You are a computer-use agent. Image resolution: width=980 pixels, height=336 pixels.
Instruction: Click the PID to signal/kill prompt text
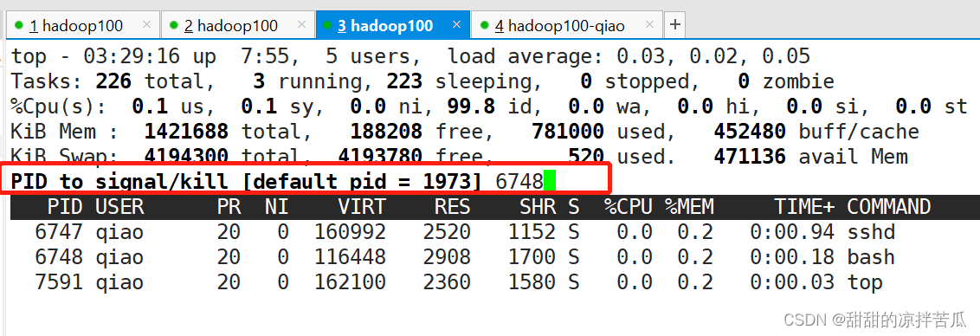coord(246,182)
